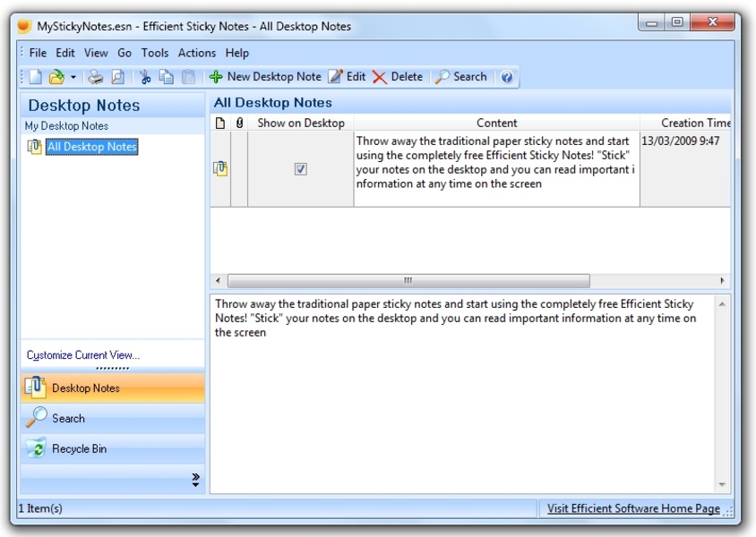Click the Print icon in the toolbar
Screen dimensions: 756x537
click(x=96, y=78)
